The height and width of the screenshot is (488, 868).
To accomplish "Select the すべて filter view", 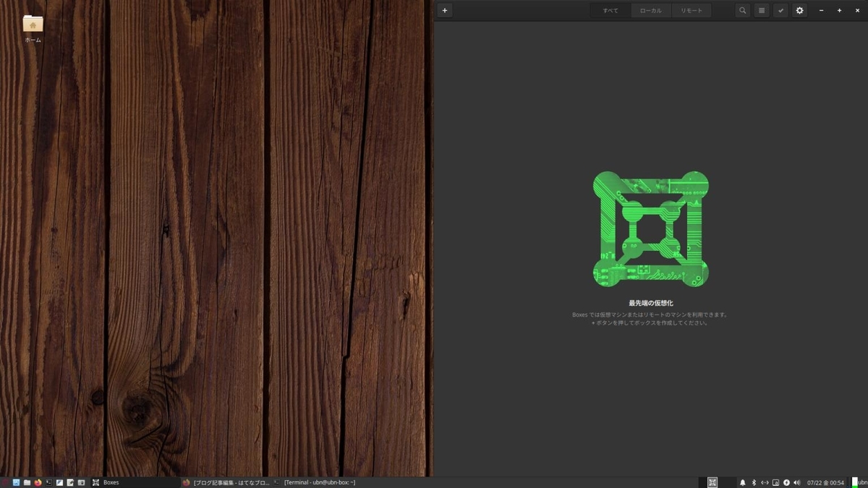I will pyautogui.click(x=610, y=10).
